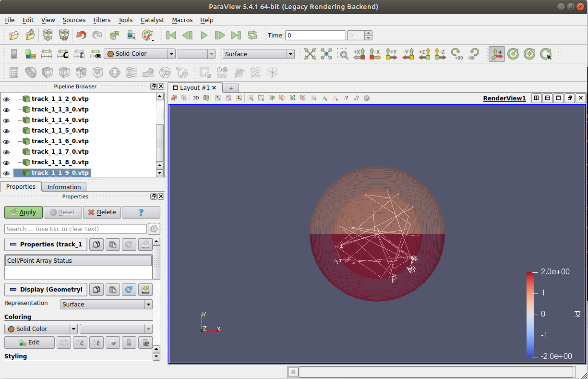This screenshot has width=588, height=379.
Task: Hide track_1_1_2_0.vtp using its eye icon
Action: (6, 98)
